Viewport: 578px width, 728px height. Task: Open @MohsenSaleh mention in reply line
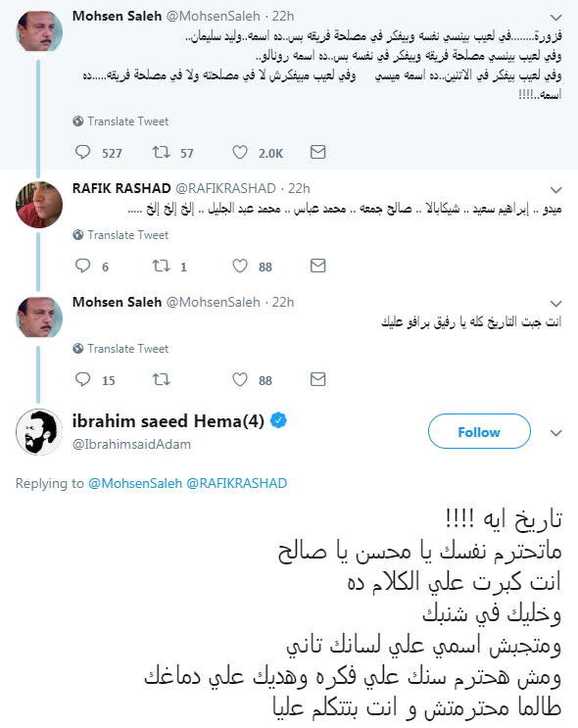[135, 483]
